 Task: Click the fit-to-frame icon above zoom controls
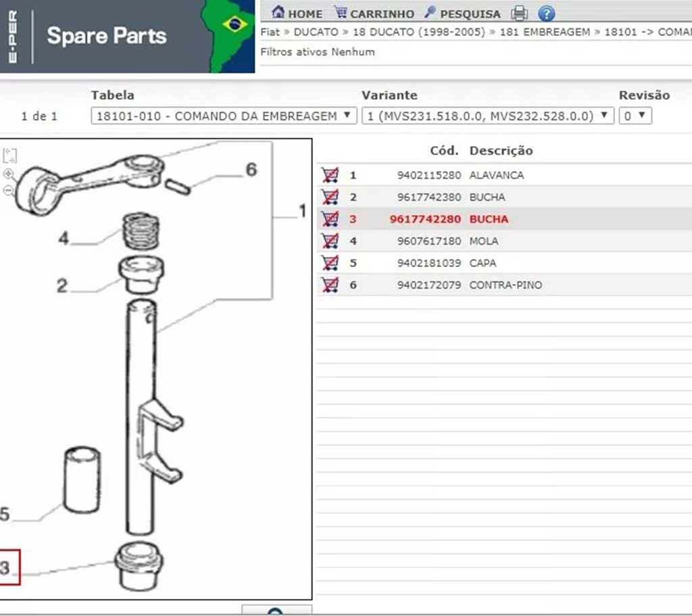[x=9, y=156]
